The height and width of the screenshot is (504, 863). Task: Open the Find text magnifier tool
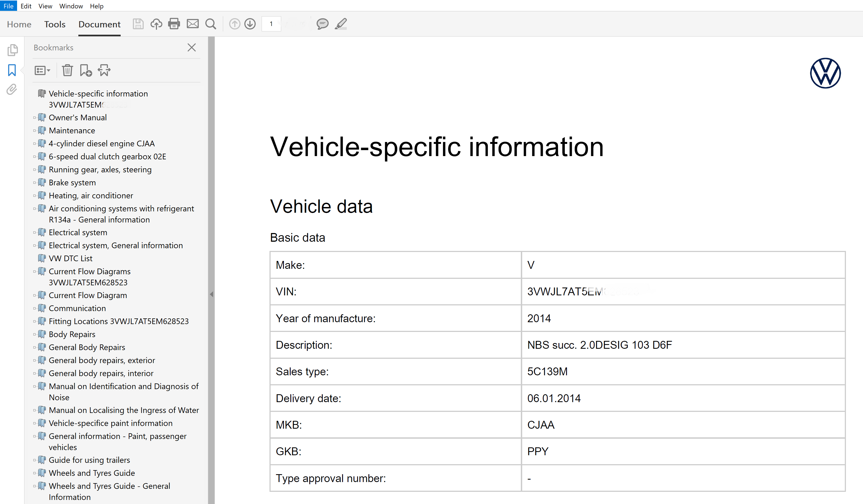click(211, 24)
